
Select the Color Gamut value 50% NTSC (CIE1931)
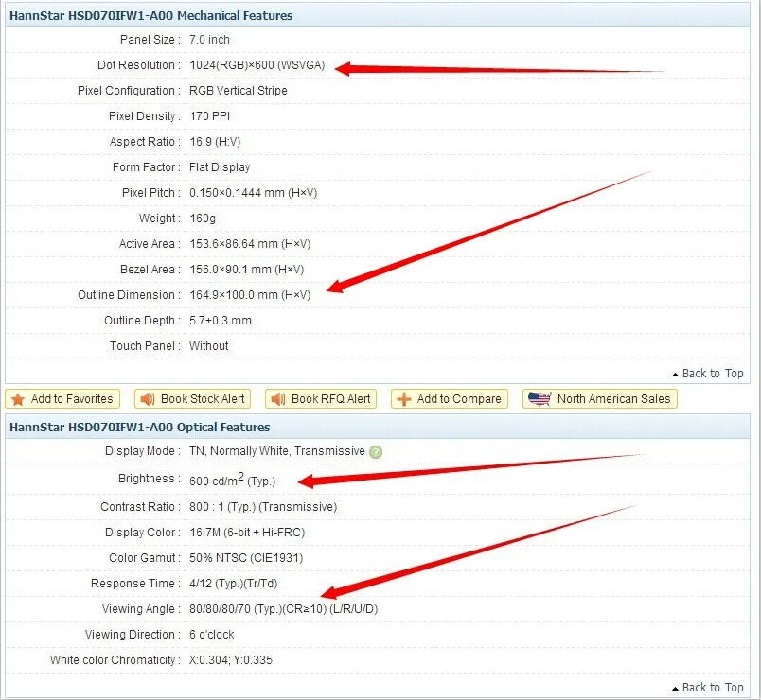pyautogui.click(x=246, y=558)
